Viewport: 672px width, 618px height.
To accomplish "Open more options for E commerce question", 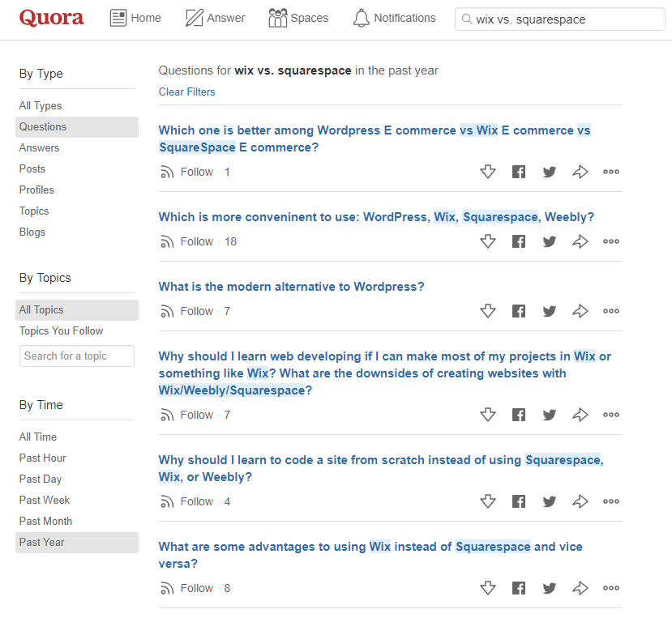I will pyautogui.click(x=611, y=172).
